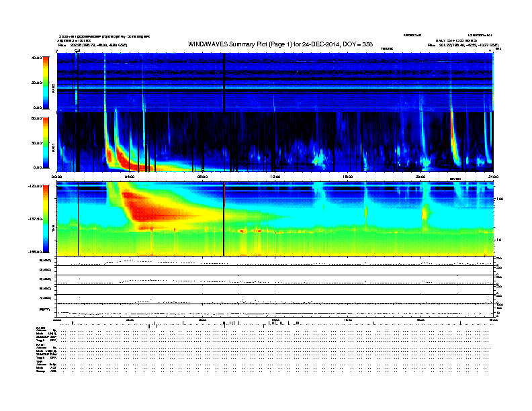Select the 30.00 label on RAD1 scale

[36, 143]
